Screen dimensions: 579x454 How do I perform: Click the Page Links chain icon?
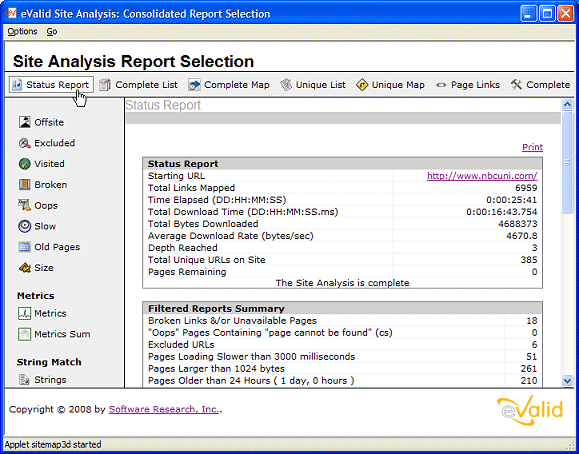(441, 85)
